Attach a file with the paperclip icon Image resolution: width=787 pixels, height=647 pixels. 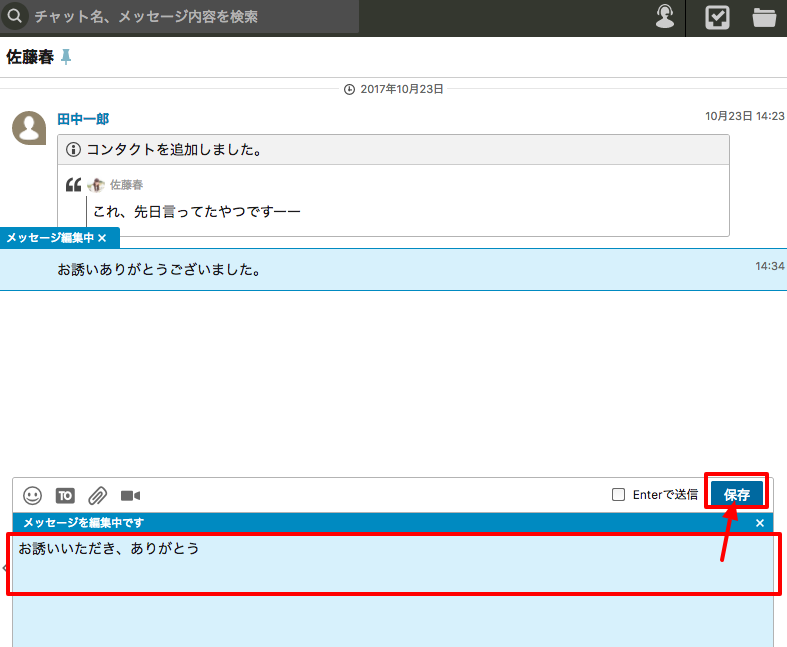click(97, 495)
